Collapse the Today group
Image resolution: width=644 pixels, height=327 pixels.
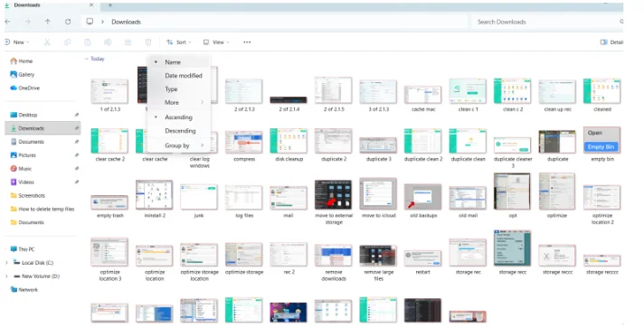coord(87,59)
